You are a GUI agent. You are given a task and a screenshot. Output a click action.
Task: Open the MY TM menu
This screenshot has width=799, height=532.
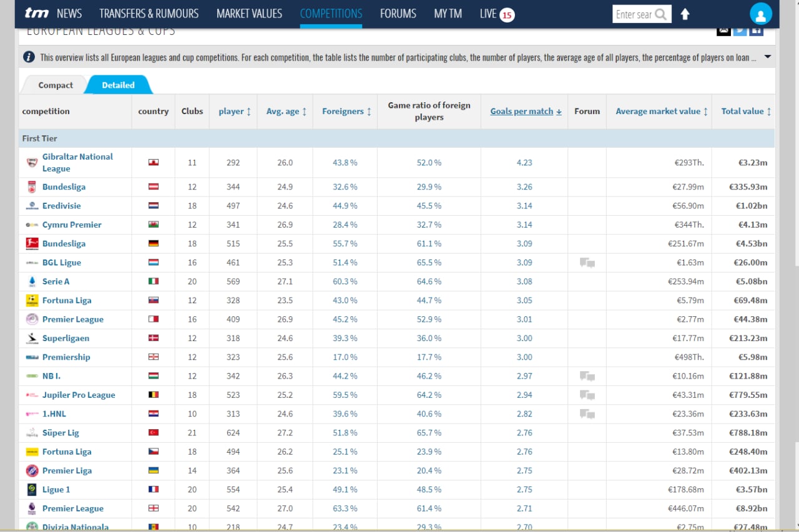tap(448, 13)
